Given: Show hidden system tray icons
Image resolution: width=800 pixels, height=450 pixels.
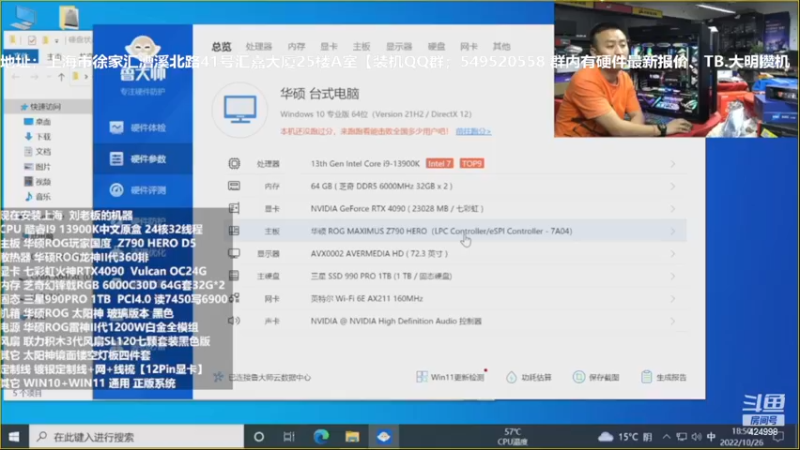Looking at the screenshot, I should pos(666,437).
